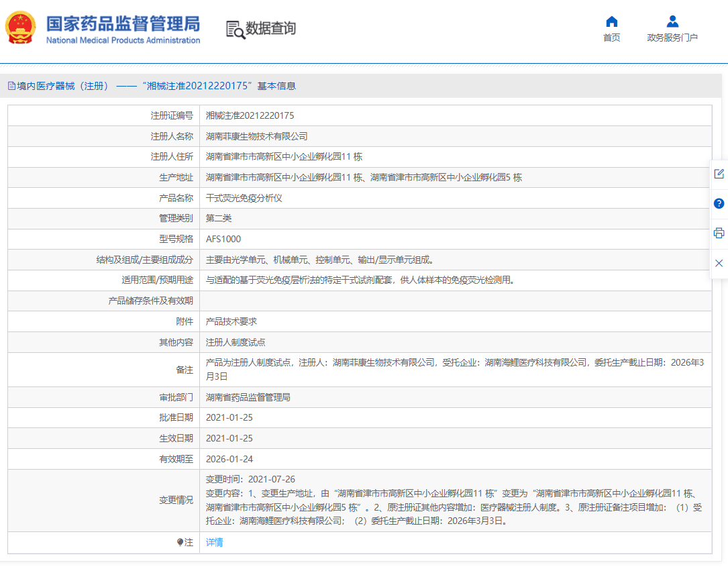The width and height of the screenshot is (728, 573).
Task: Click registration number value 湘械注准20212220175
Action: (250, 115)
